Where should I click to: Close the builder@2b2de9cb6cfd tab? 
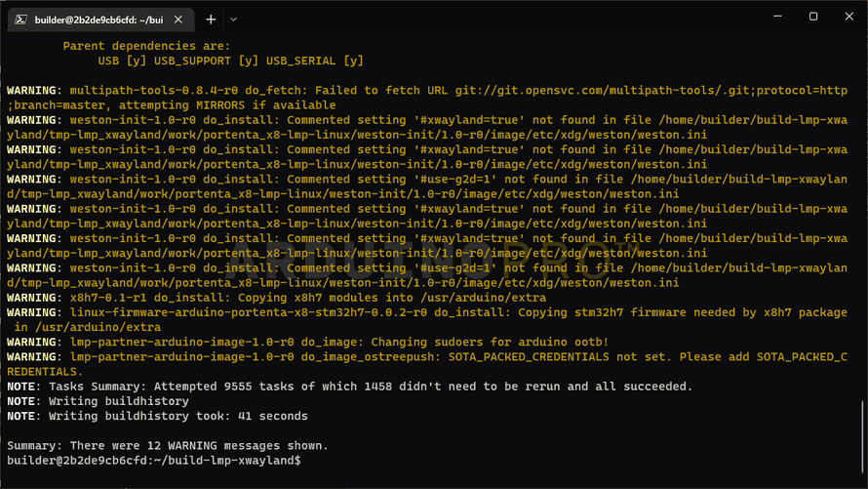(177, 19)
